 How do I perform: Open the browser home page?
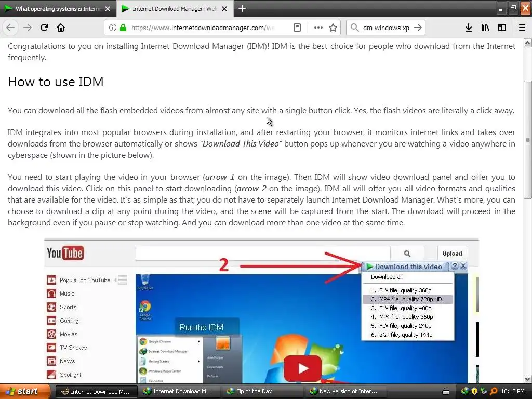click(x=61, y=28)
